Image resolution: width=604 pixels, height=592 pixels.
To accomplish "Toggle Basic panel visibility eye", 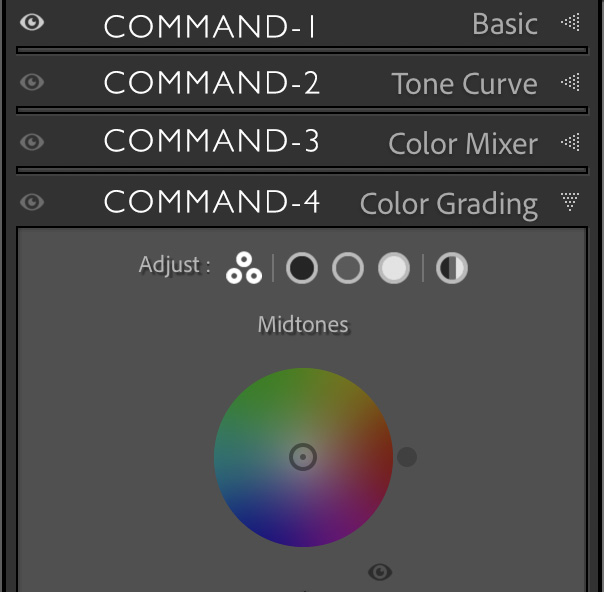I will tap(32, 22).
